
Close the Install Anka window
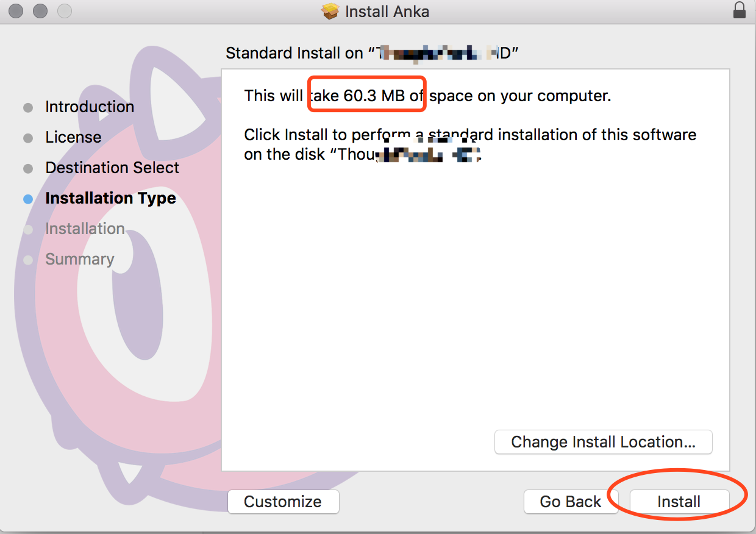pos(17,11)
